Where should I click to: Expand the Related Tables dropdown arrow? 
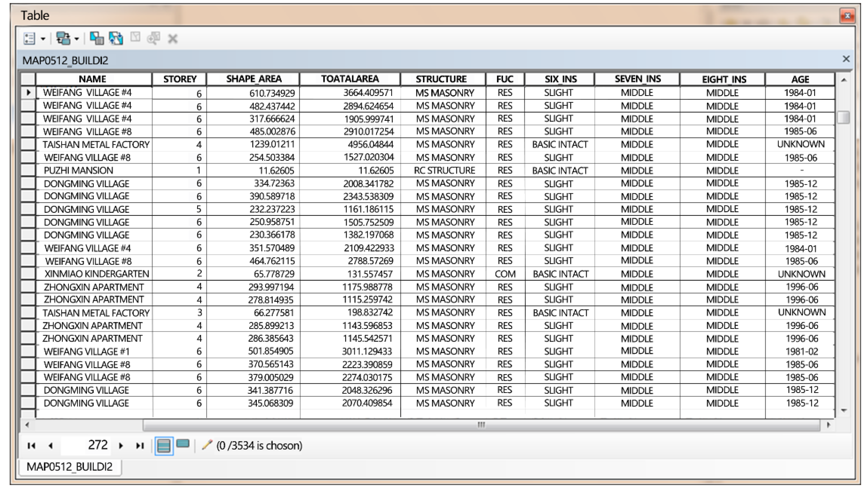77,39
